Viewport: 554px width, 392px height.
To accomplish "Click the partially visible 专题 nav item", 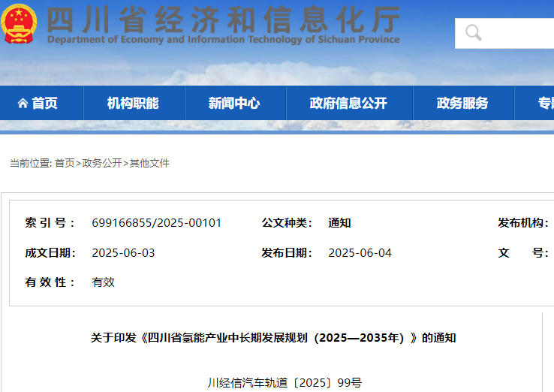I will point(544,104).
